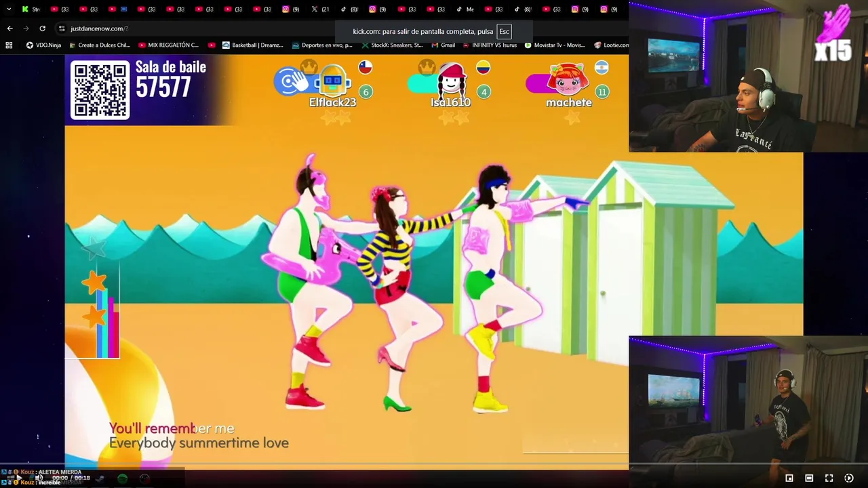The image size is (868, 488).
Task: Open the Movistar Tv - Movis... bookmark
Action: [x=554, y=45]
